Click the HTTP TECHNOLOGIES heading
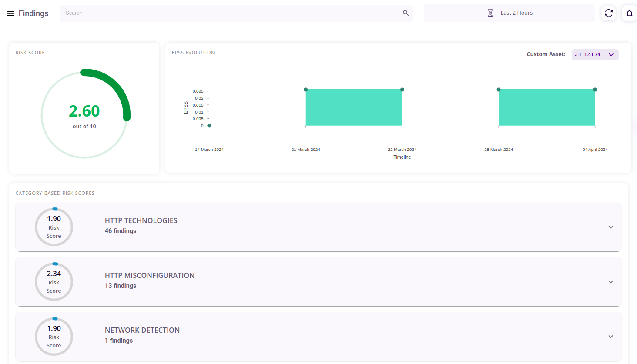 141,220
